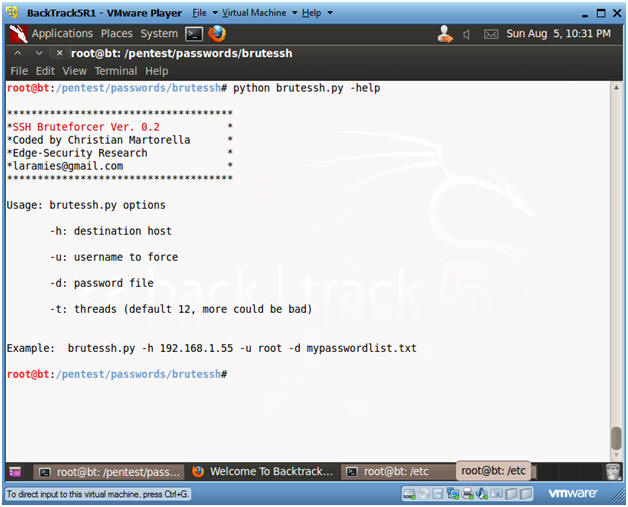Click the terminal window title text

pos(181,53)
